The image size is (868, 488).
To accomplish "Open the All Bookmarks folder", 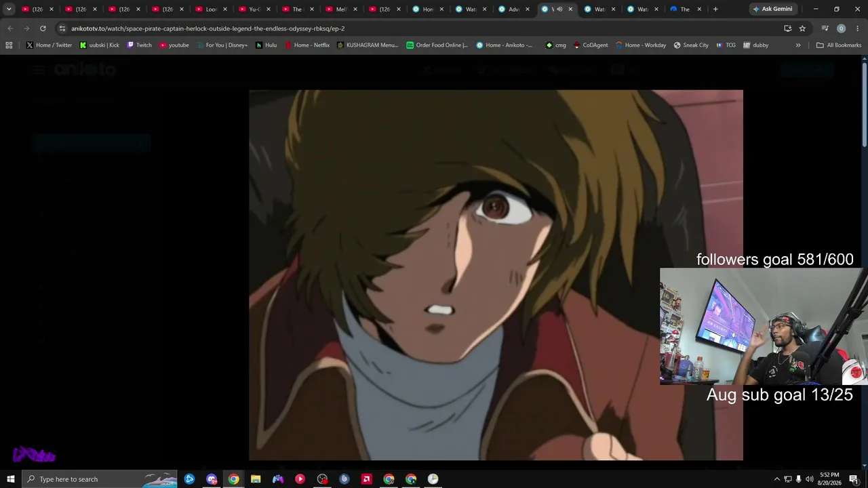I will [839, 45].
